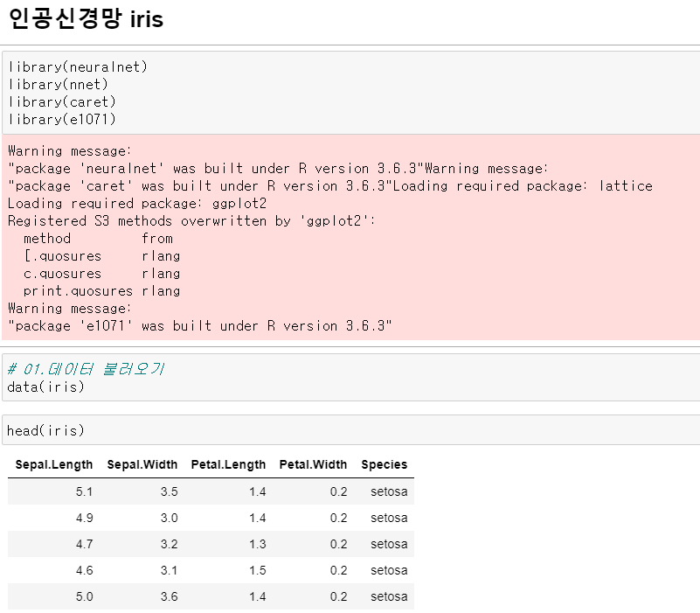Click the '# 01.데이터 불러오기' comment
Image resolution: width=700 pixels, height=613 pixels.
pos(86,369)
